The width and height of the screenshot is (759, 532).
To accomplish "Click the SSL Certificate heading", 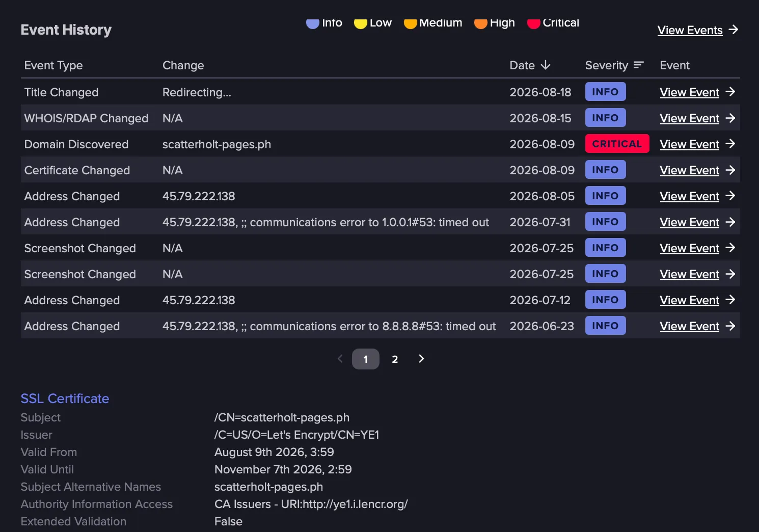I will (65, 398).
